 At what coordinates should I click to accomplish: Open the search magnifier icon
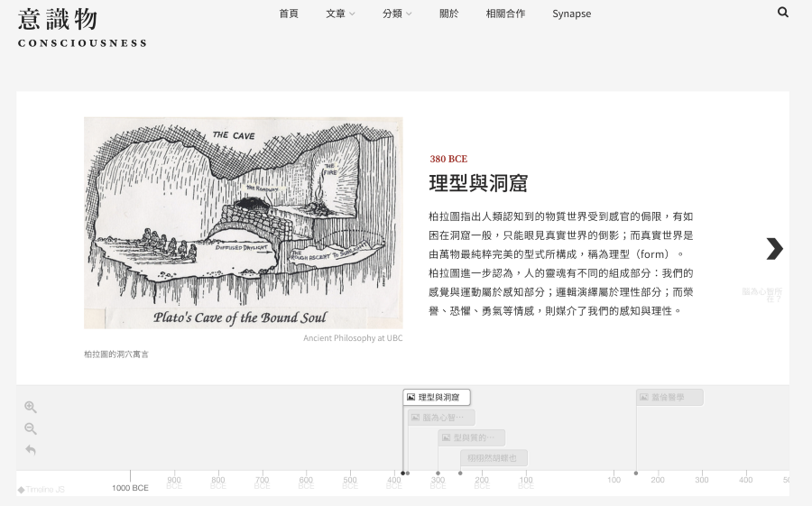[782, 13]
